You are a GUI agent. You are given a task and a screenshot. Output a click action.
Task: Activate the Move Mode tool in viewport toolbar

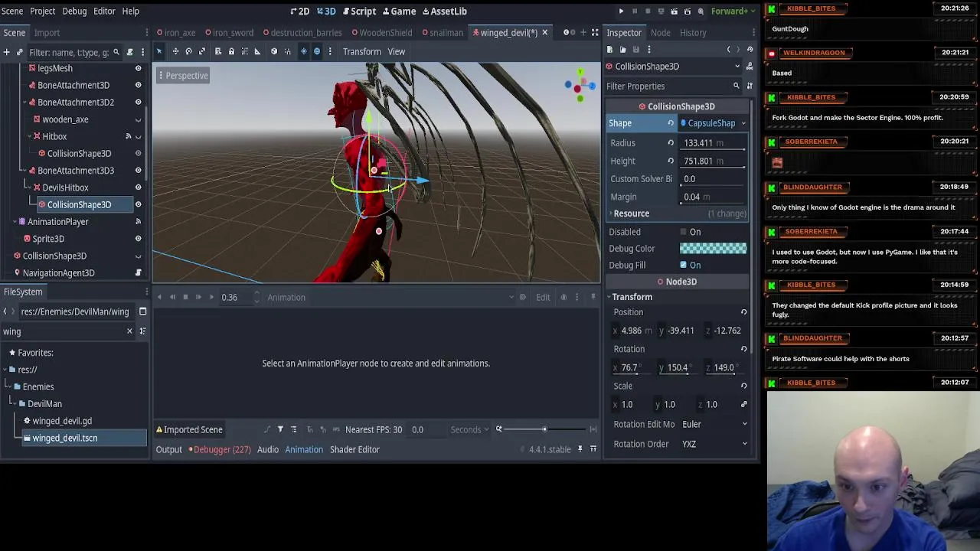[x=175, y=51]
